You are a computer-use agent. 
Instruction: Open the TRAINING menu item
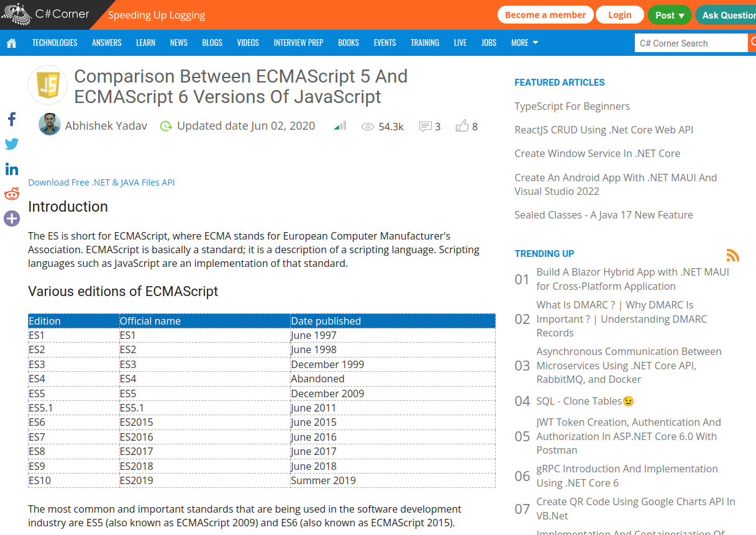(x=425, y=43)
